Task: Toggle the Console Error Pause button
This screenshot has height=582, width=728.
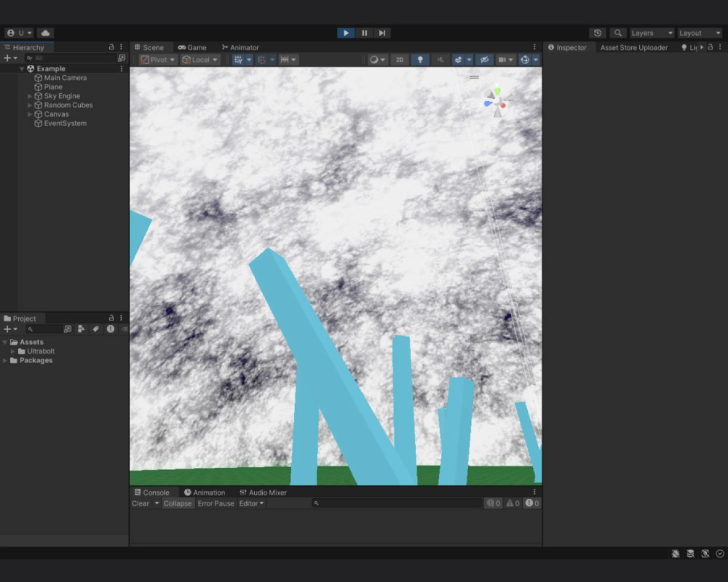Action: coord(216,504)
